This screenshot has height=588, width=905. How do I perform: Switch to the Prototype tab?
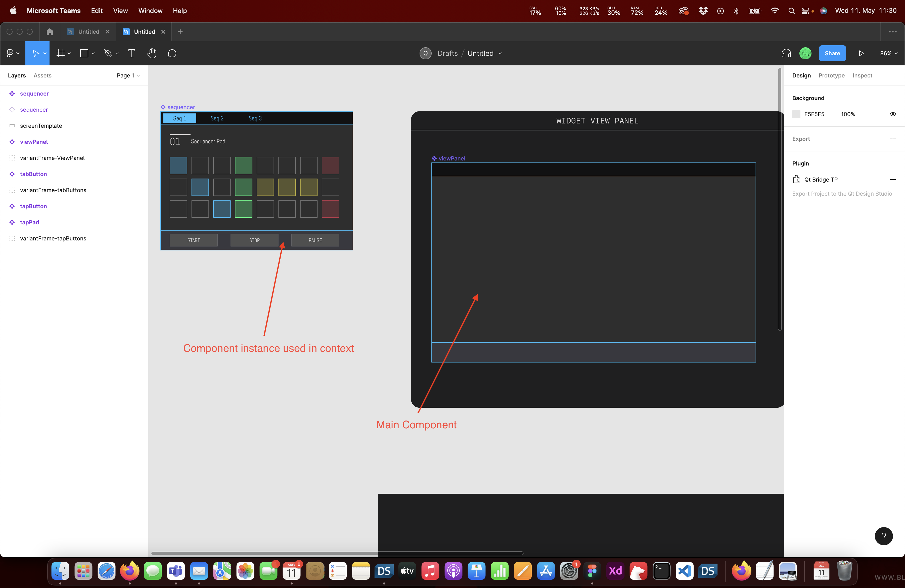tap(831, 75)
